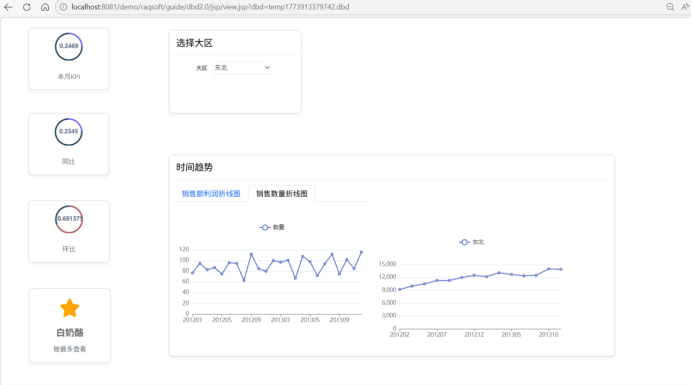This screenshot has height=385, width=692.
Task: Click the 201309 axis label
Action: click(x=339, y=320)
